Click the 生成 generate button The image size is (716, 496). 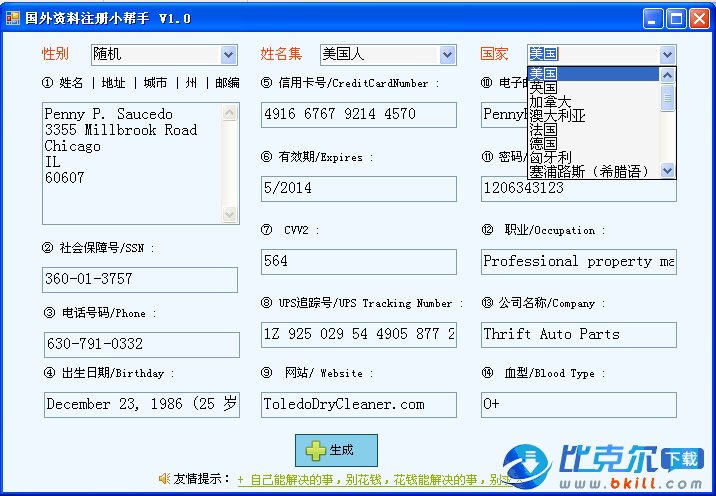[336, 450]
